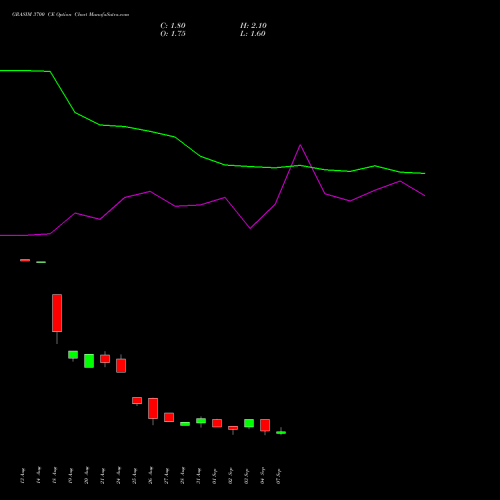Click the 28 Aug date label
This screenshot has height=500, width=500.
[183, 475]
